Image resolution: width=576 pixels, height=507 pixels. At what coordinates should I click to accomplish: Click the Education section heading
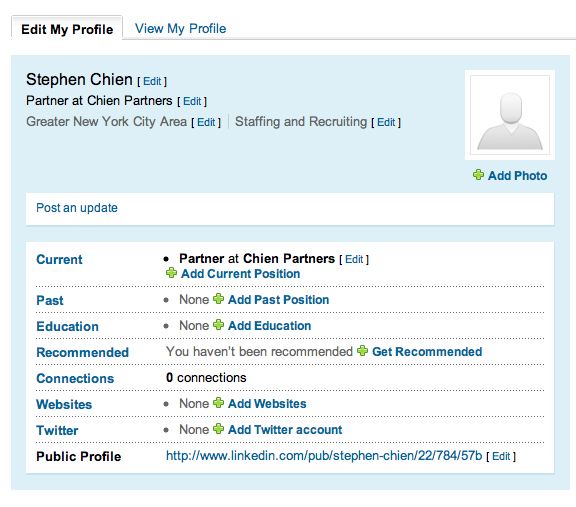click(x=67, y=327)
